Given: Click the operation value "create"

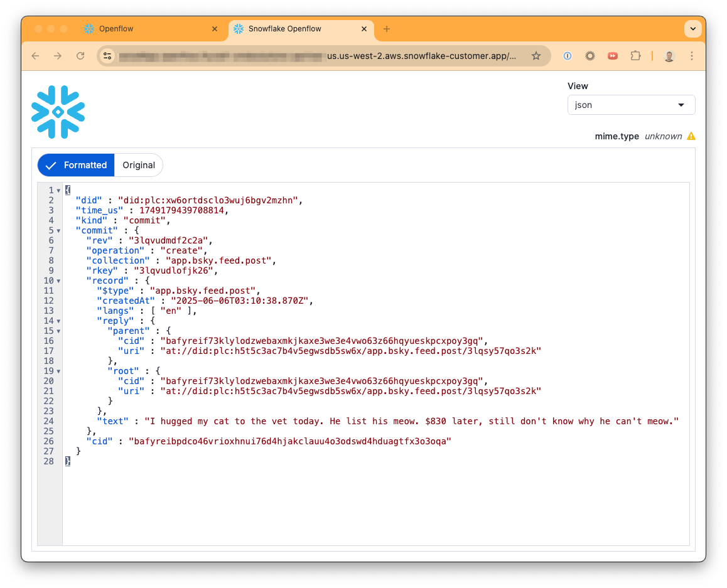Looking at the screenshot, I should [x=182, y=250].
